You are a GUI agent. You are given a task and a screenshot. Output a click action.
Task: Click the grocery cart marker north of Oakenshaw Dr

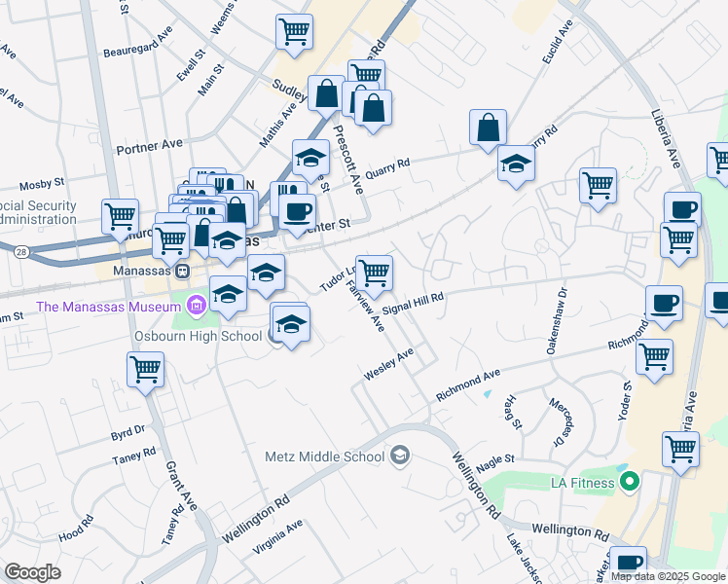pos(599,186)
